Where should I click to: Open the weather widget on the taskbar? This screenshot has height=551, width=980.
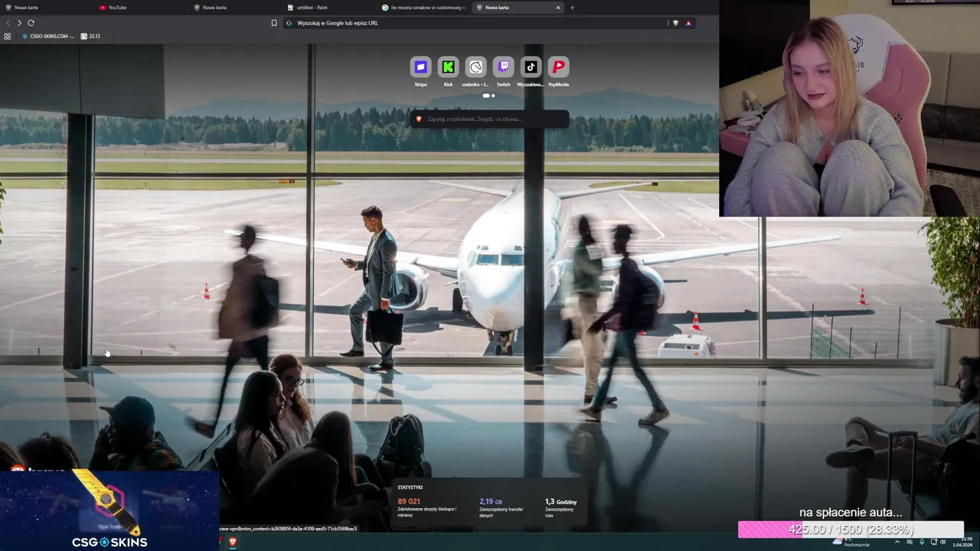[x=853, y=542]
